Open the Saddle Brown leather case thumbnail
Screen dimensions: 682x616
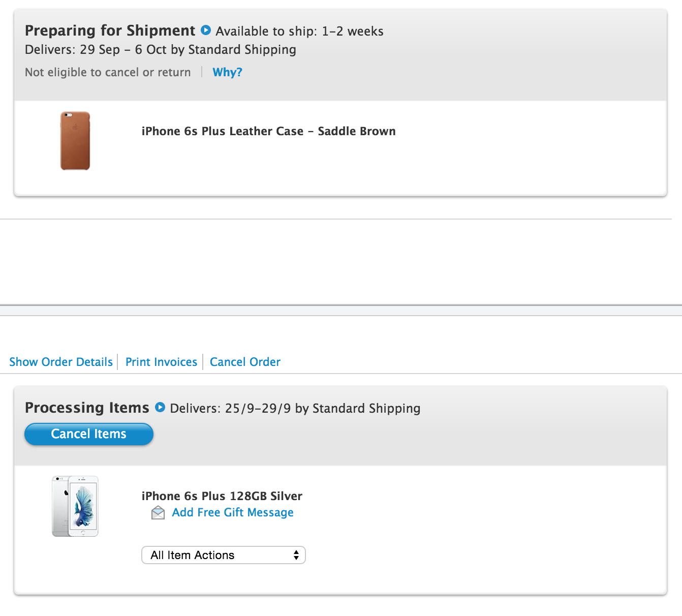pos(75,141)
